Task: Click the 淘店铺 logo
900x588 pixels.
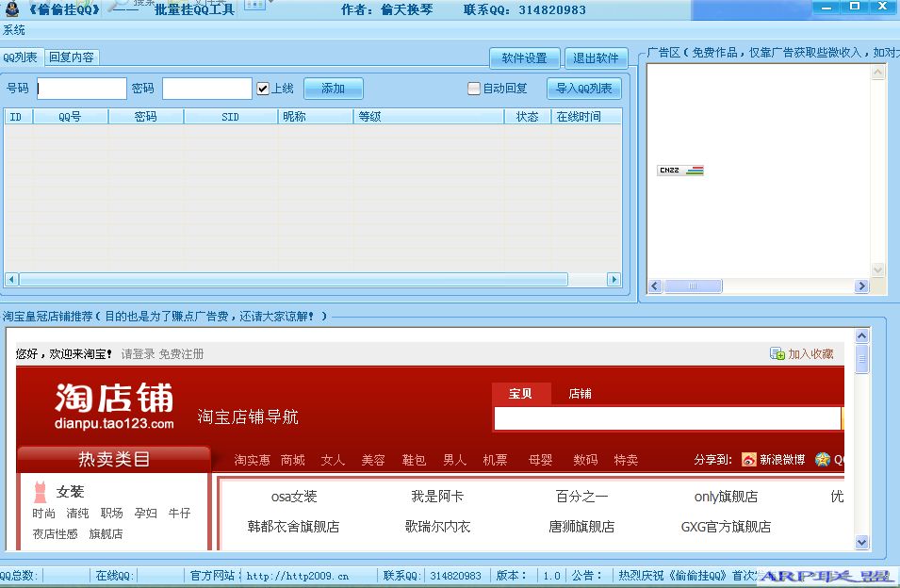Action: click(x=114, y=406)
